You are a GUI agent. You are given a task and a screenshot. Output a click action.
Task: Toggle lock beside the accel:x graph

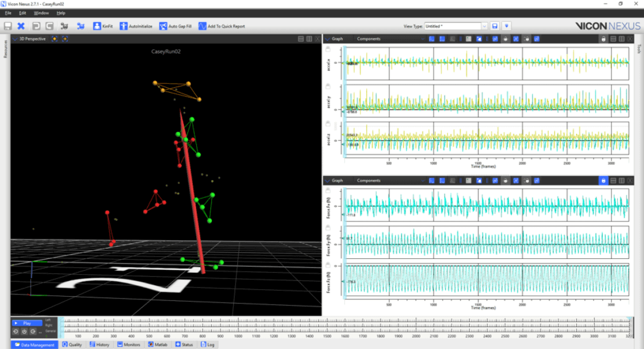[329, 50]
